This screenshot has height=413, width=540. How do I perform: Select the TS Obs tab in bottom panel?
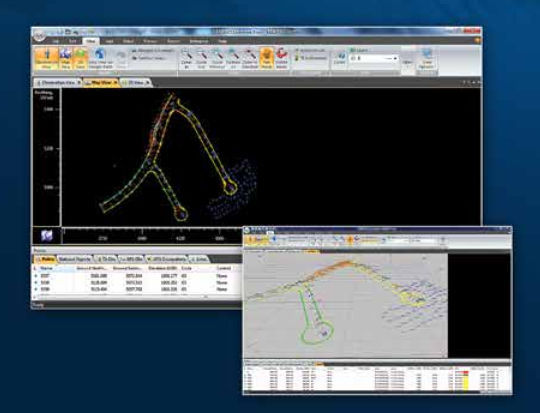105,259
